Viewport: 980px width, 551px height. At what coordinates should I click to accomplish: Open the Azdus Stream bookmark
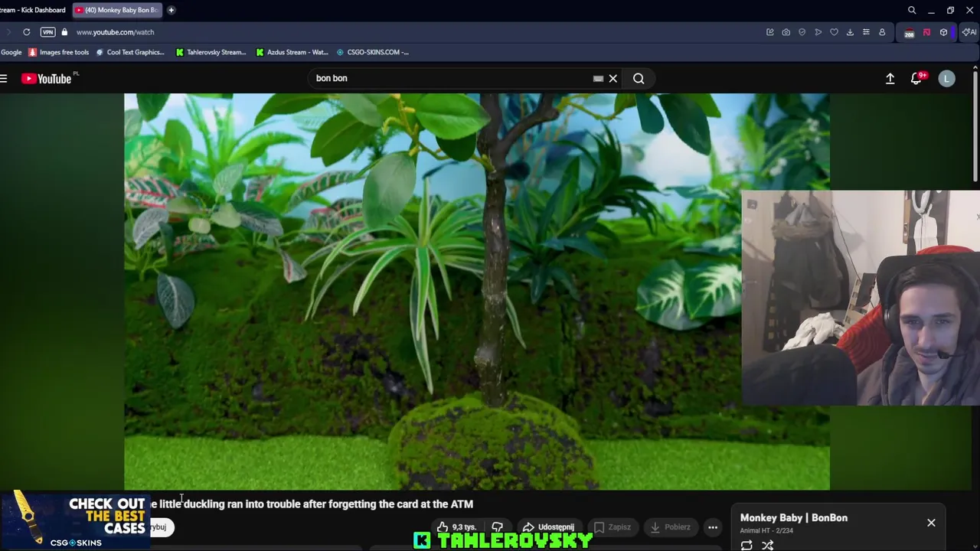pyautogui.click(x=292, y=52)
